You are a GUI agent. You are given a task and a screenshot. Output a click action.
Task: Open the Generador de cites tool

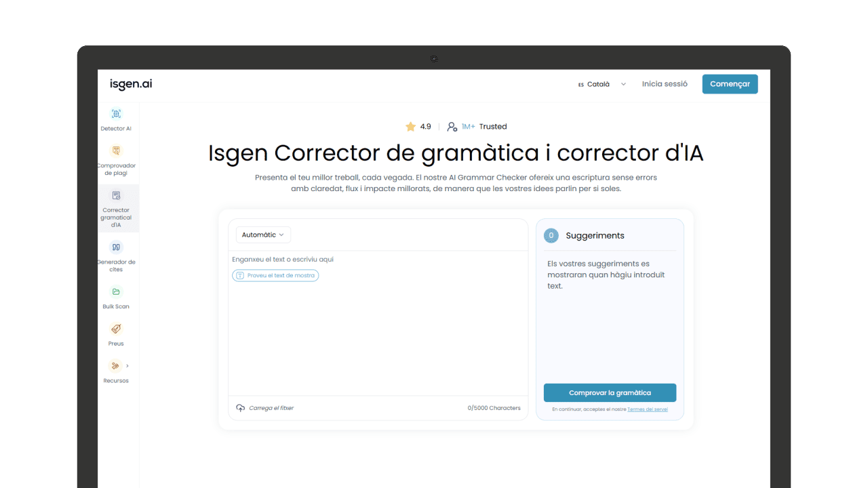coord(116,247)
